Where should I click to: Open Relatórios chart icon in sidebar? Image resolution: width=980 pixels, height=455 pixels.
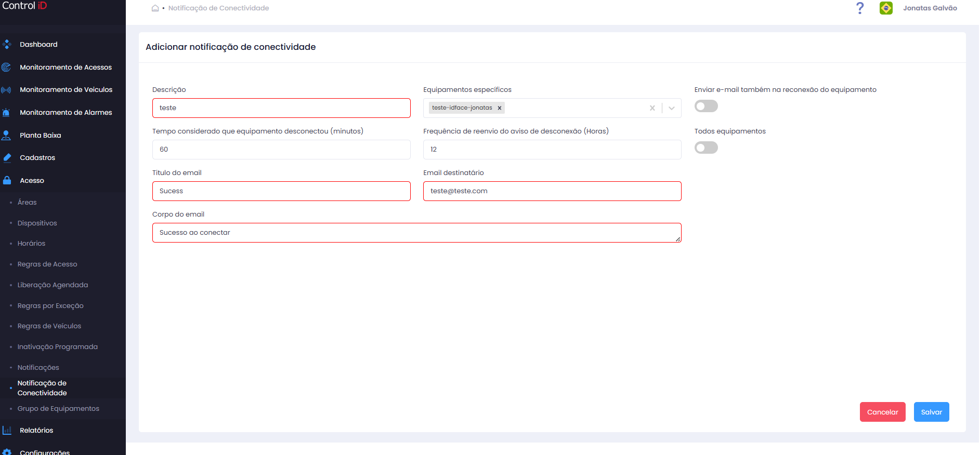(7, 430)
